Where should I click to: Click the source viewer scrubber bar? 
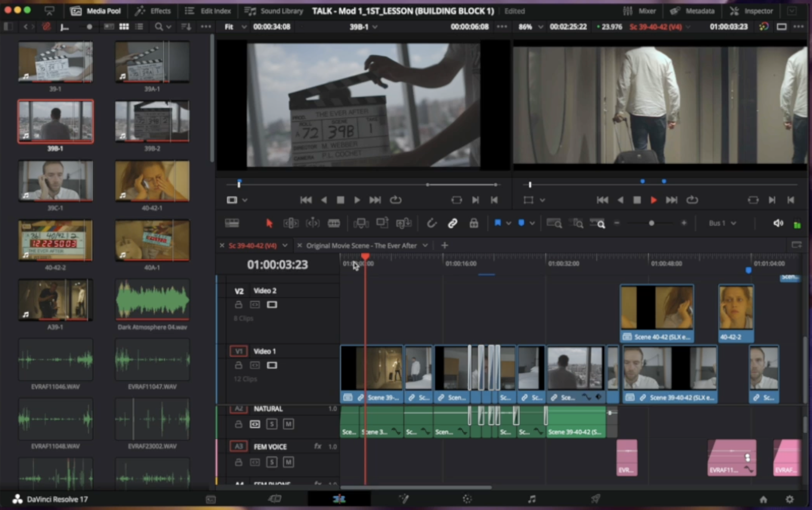pyautogui.click(x=363, y=184)
